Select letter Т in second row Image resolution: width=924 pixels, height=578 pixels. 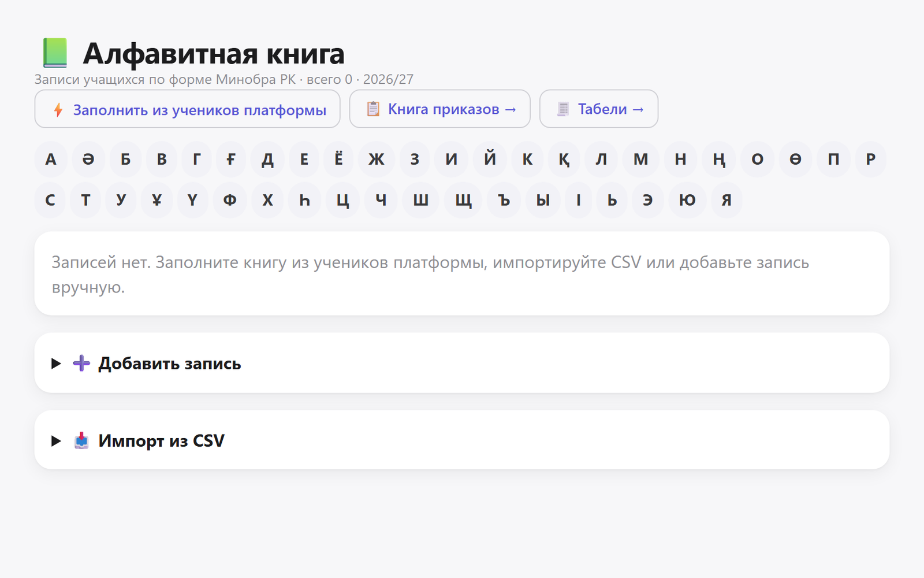pos(85,200)
